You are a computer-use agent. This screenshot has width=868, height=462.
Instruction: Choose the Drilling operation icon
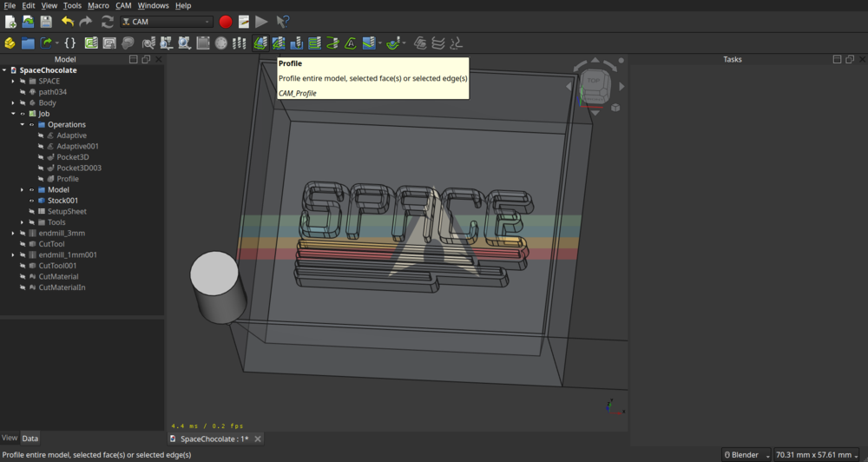pyautogui.click(x=297, y=43)
